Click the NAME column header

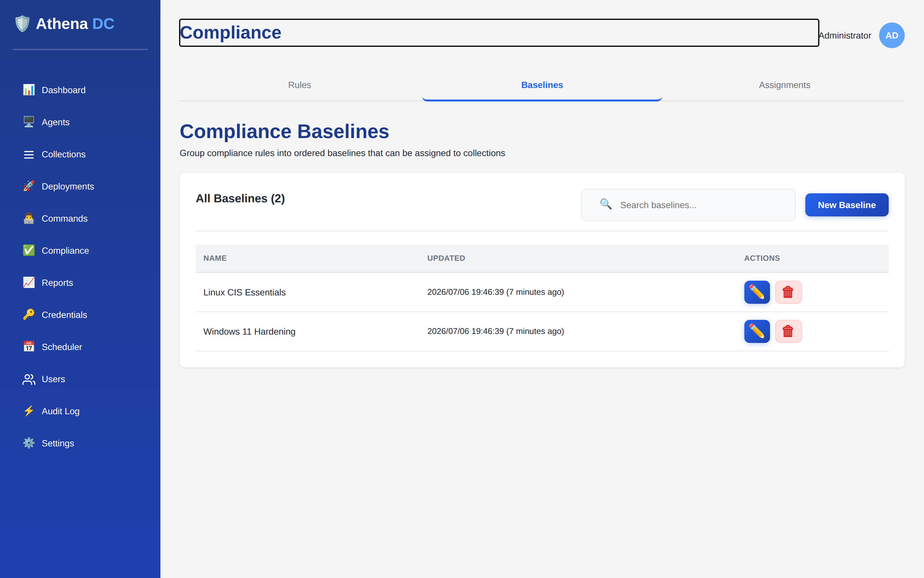(215, 258)
